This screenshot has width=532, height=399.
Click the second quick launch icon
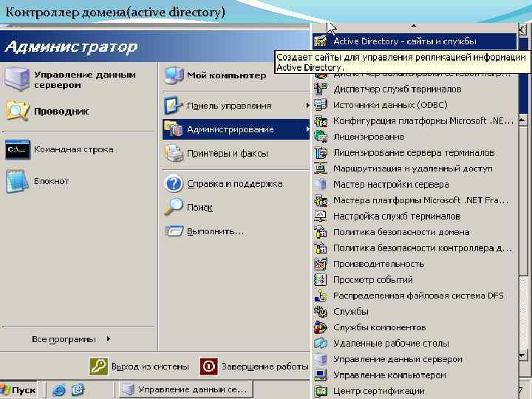(77, 390)
